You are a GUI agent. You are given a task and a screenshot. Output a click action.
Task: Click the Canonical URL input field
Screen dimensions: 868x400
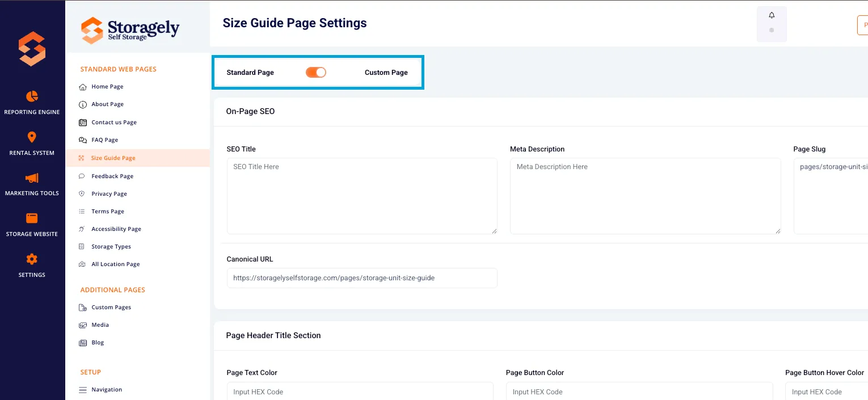click(x=362, y=278)
